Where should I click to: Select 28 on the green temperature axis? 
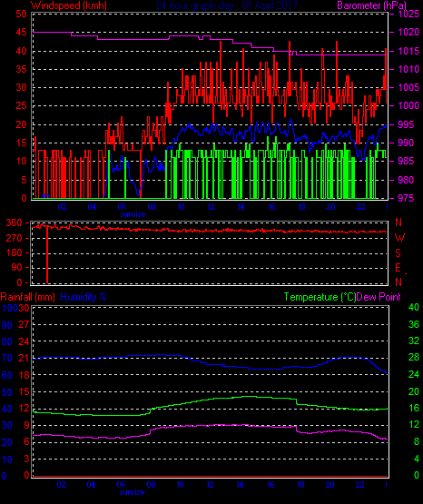point(414,358)
